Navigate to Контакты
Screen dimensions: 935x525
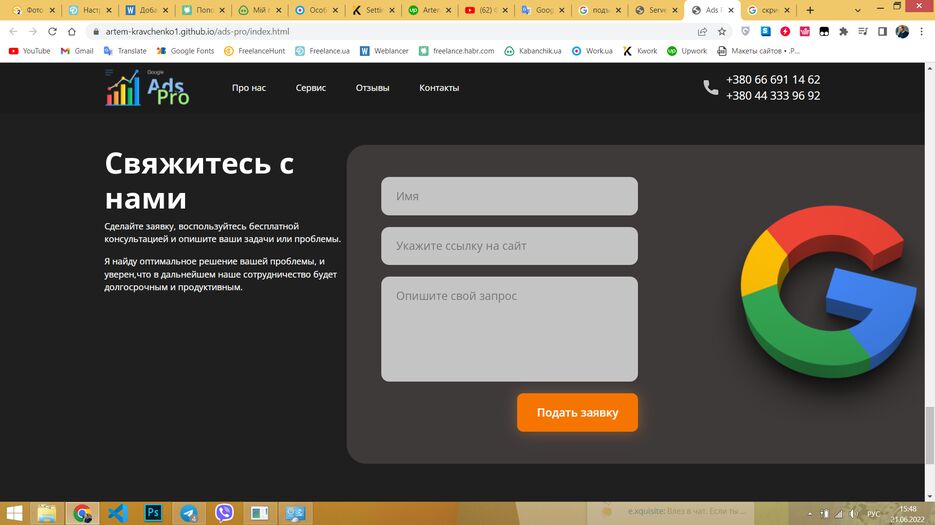pyautogui.click(x=439, y=88)
